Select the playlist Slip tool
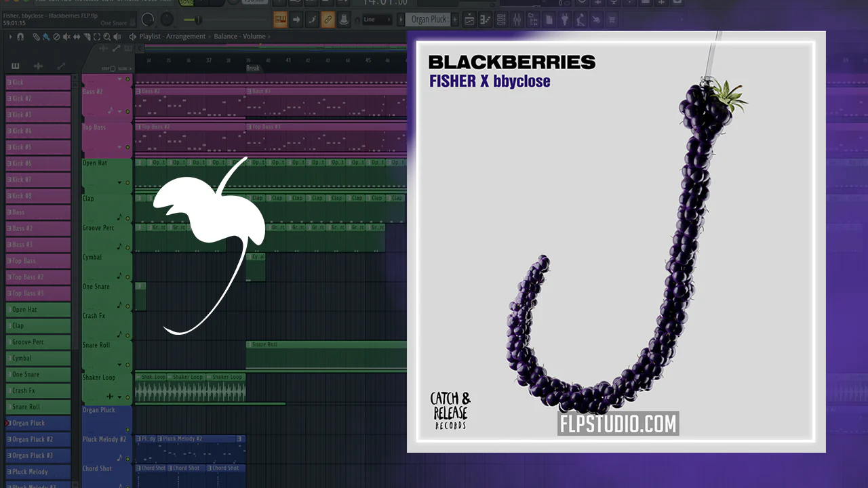This screenshot has width=868, height=488. pos(76,37)
